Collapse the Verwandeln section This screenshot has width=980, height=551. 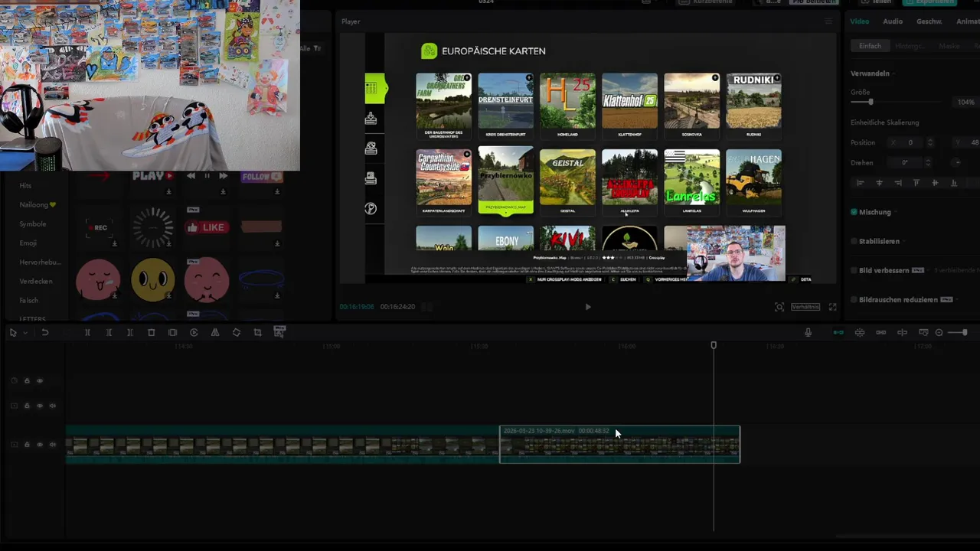[893, 73]
